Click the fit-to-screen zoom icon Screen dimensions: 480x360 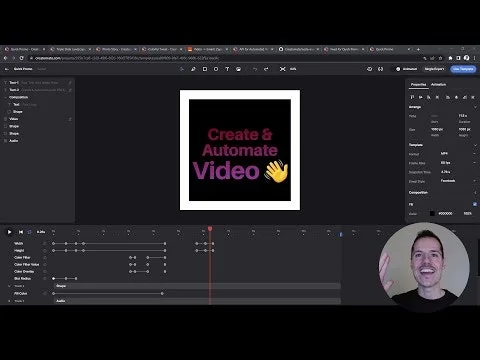point(283,69)
